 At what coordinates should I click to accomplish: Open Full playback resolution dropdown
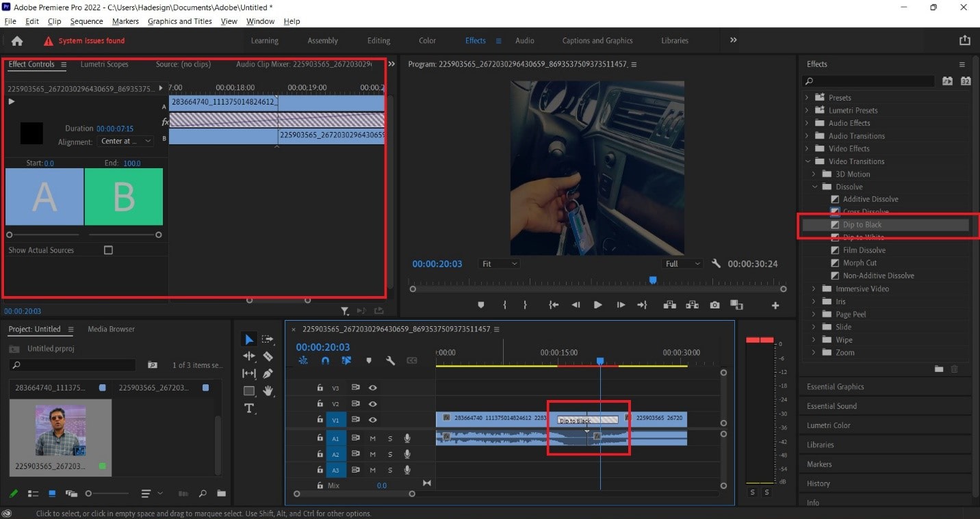click(682, 263)
